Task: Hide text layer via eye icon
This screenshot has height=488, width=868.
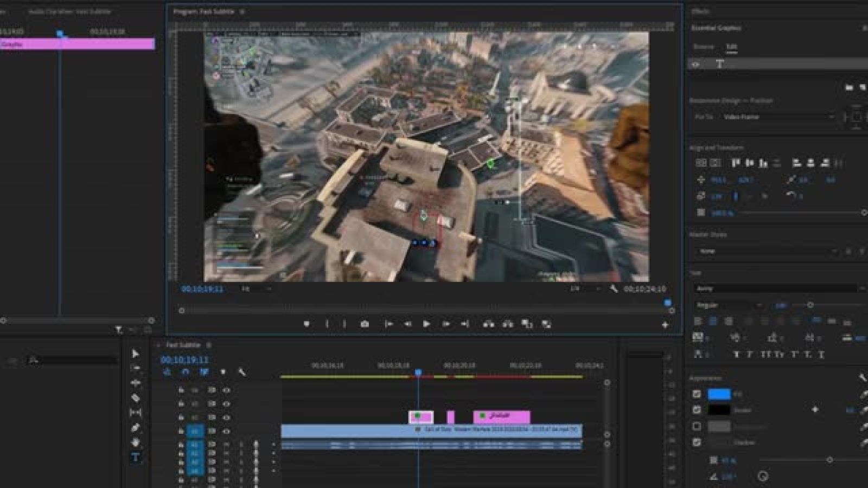Action: 696,64
